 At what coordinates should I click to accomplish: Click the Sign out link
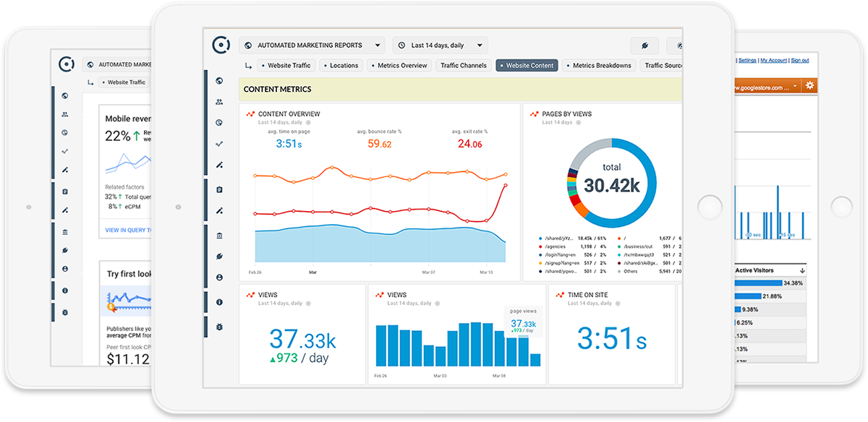[x=799, y=61]
